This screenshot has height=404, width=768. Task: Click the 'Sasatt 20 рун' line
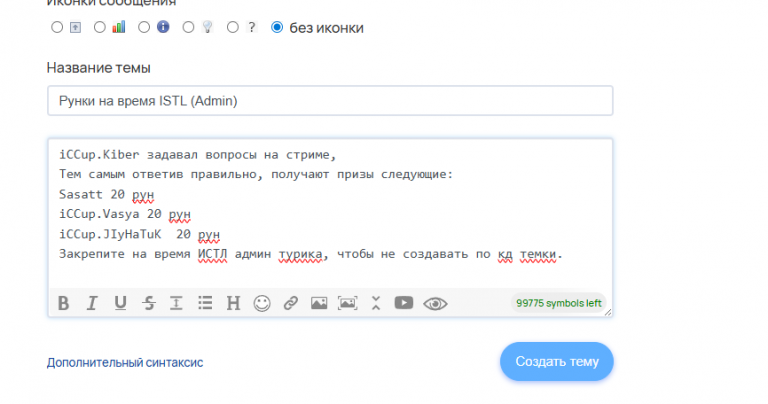(x=106, y=194)
